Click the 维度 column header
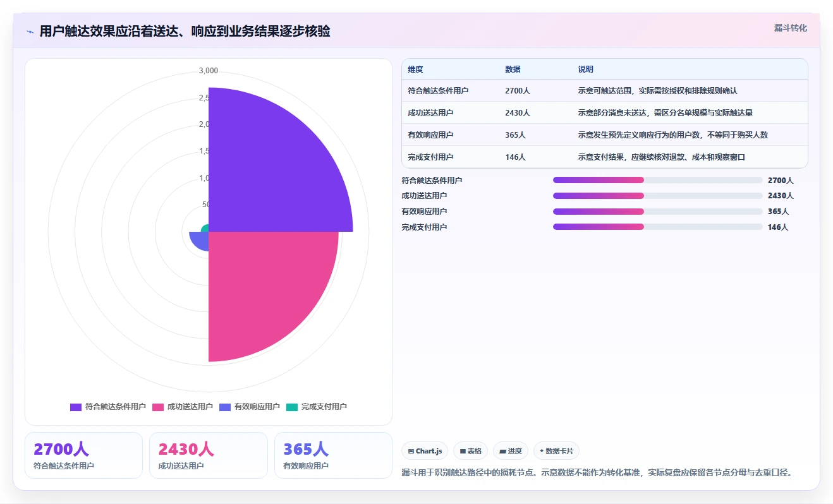Image resolution: width=833 pixels, height=504 pixels. [x=415, y=69]
